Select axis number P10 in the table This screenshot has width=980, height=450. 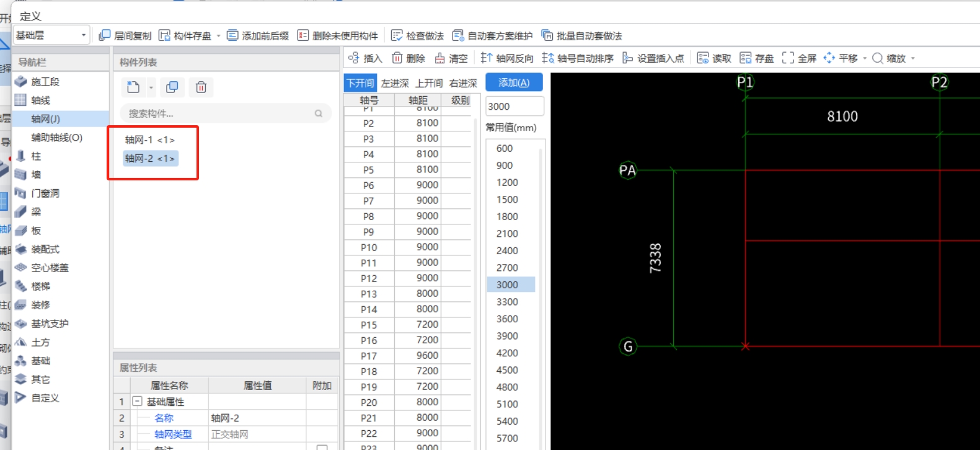click(369, 247)
